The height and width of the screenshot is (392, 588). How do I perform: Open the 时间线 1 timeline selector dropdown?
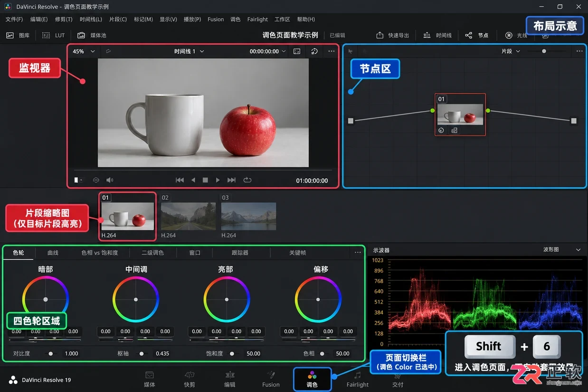click(189, 51)
